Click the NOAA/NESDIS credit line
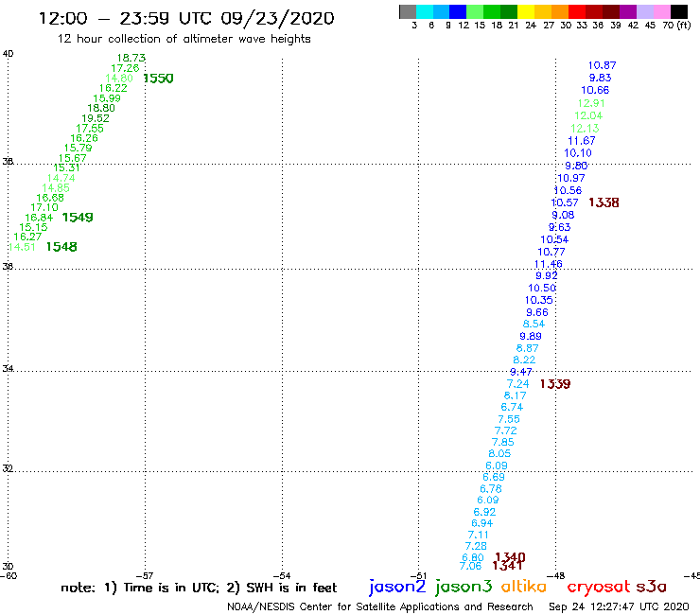 380,606
